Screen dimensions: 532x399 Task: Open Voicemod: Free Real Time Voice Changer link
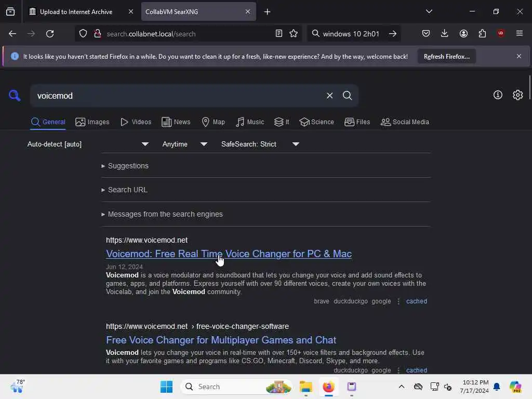pos(229,254)
